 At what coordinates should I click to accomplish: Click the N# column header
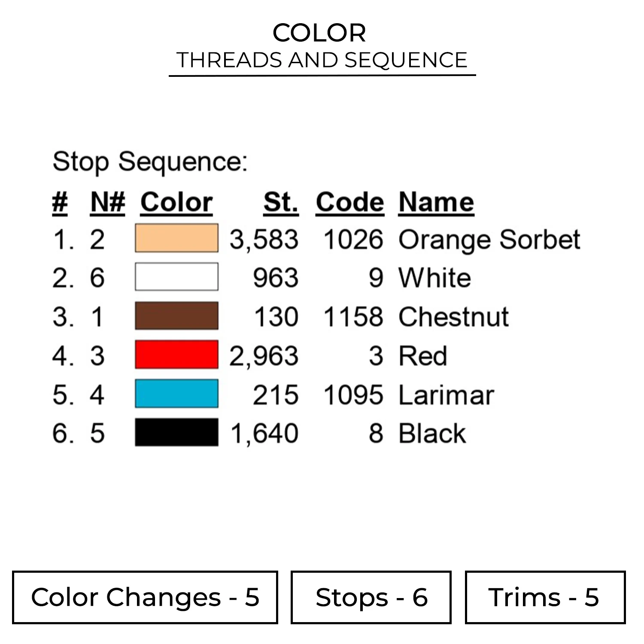pyautogui.click(x=108, y=202)
